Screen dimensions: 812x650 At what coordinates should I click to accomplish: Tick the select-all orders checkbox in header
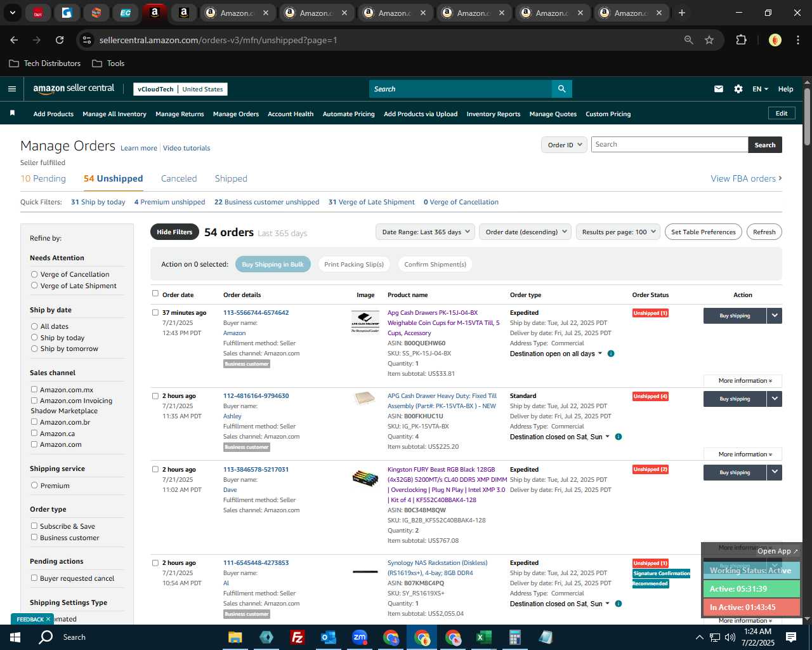tap(155, 293)
